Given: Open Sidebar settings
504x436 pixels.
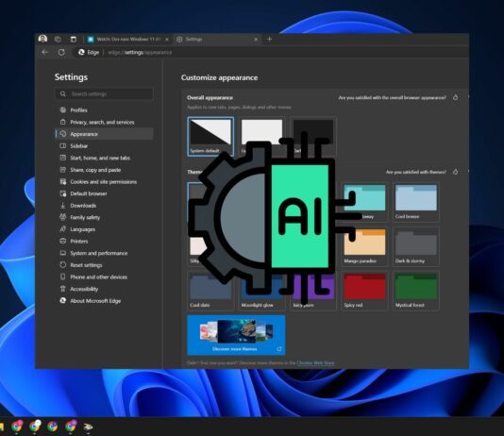Looking at the screenshot, I should 104,146.
